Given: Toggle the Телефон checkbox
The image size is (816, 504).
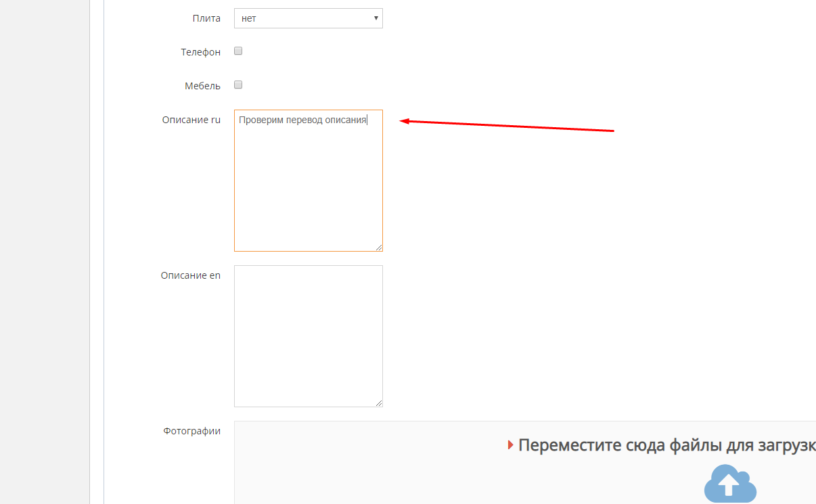Looking at the screenshot, I should [238, 51].
